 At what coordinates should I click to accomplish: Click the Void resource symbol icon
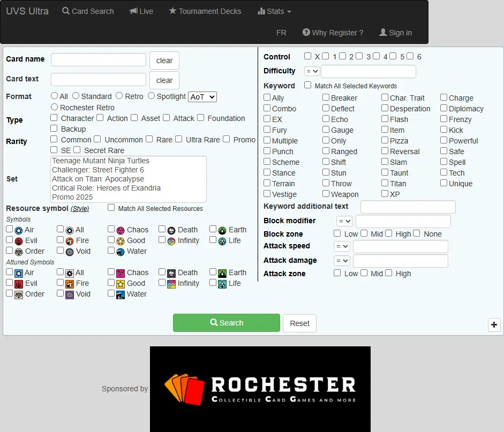(x=70, y=252)
